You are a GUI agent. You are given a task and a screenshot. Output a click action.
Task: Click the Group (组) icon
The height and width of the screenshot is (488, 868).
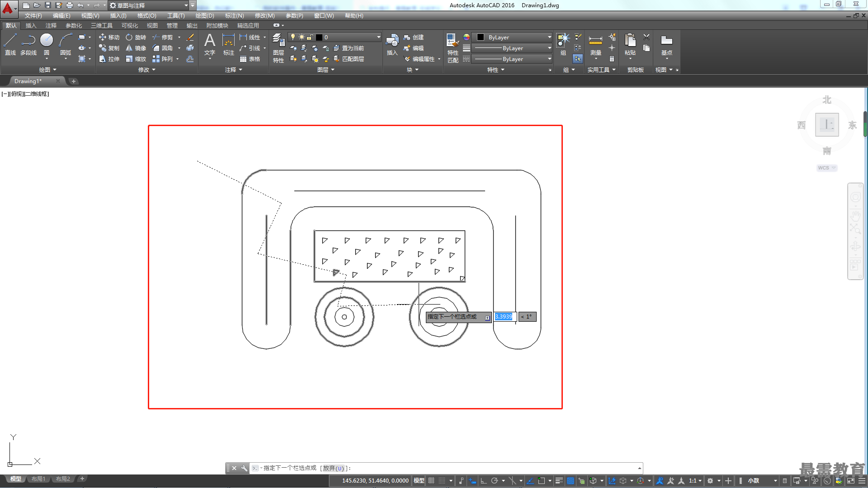(563, 44)
